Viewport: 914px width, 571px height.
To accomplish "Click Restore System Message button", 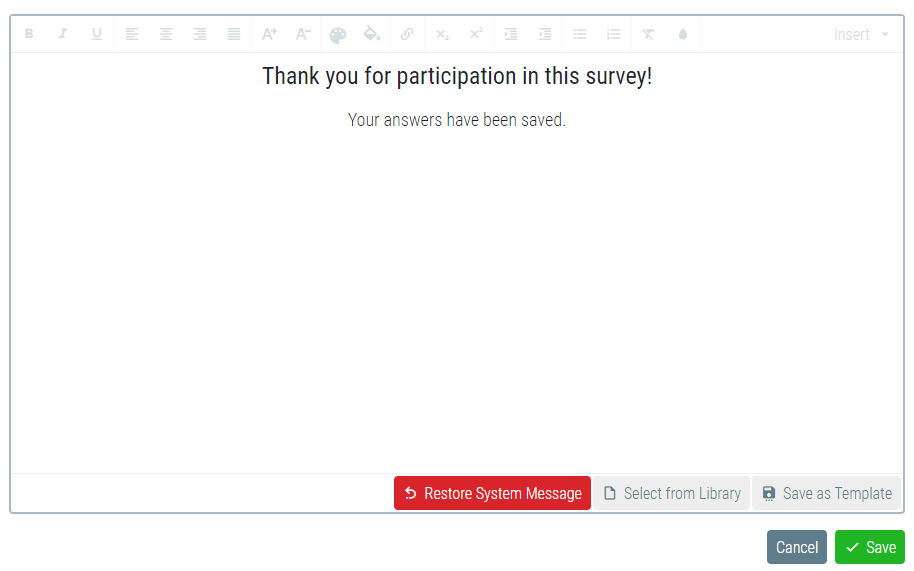I will tap(492, 493).
